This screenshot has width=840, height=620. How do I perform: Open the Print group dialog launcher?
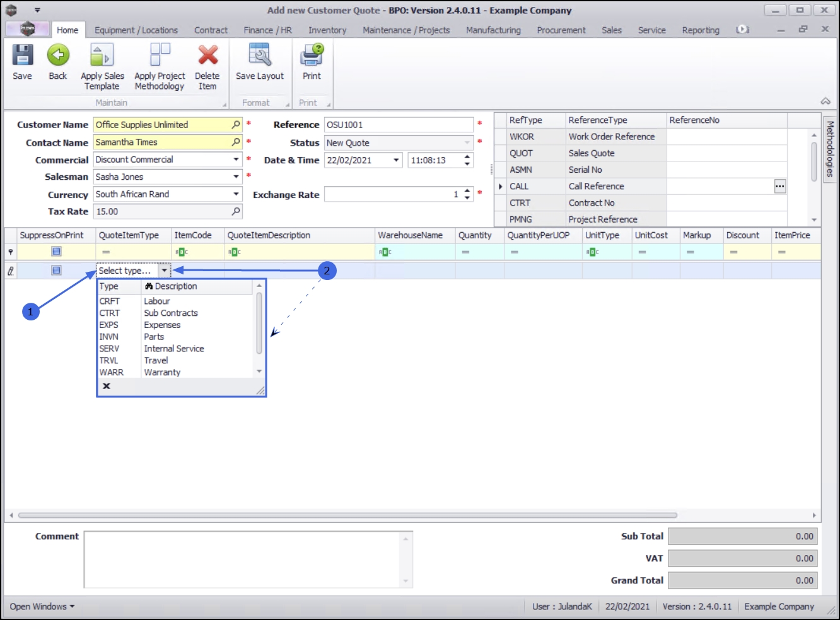[328, 104]
